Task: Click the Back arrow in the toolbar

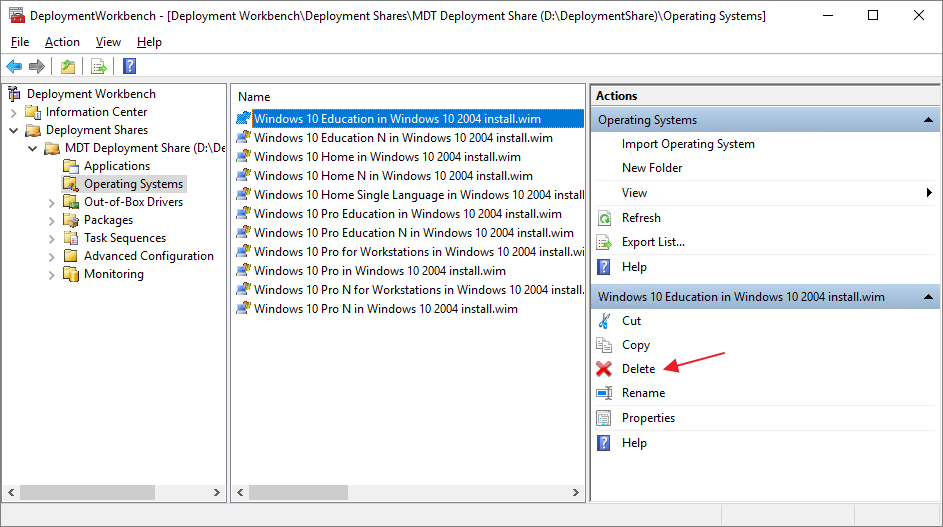Action: (x=14, y=67)
